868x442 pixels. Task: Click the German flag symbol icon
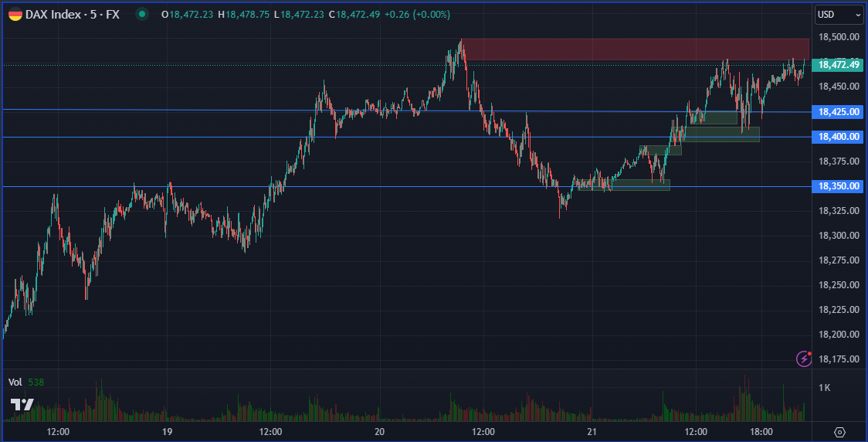click(15, 15)
